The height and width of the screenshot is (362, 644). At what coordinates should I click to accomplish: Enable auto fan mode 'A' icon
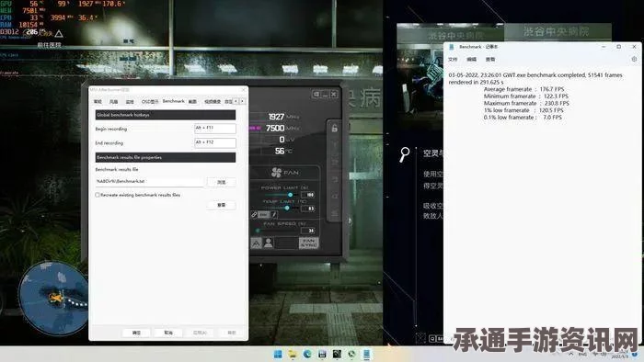point(256,243)
